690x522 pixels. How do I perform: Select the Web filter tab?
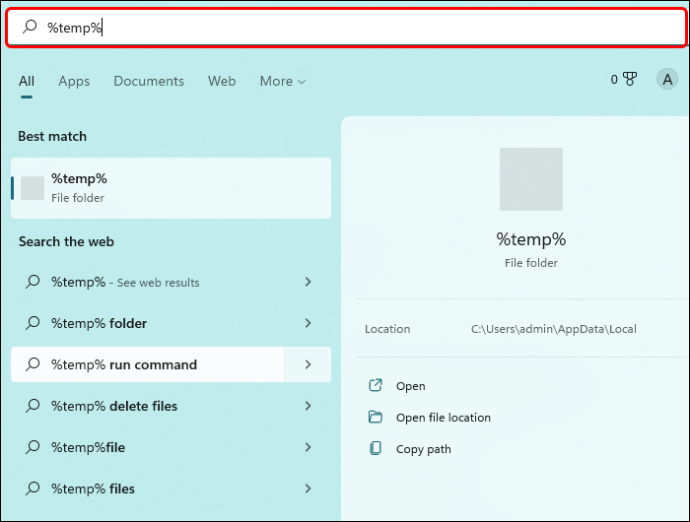[x=222, y=81]
